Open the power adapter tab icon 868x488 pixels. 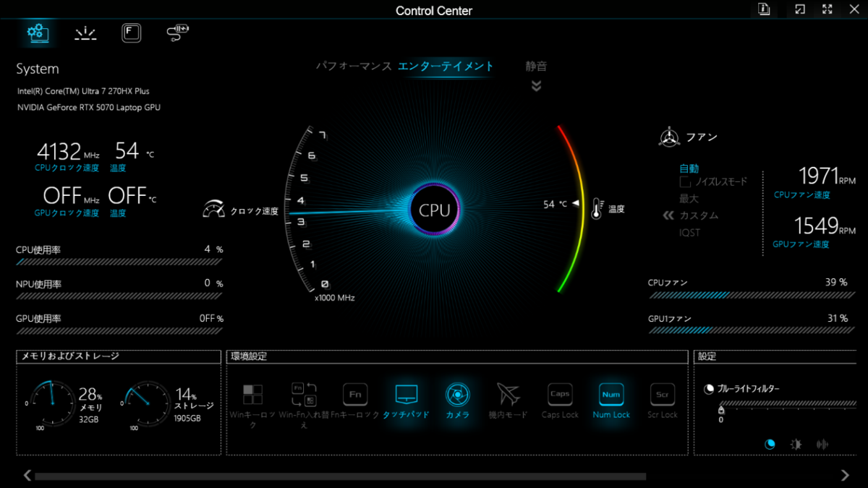coord(177,33)
